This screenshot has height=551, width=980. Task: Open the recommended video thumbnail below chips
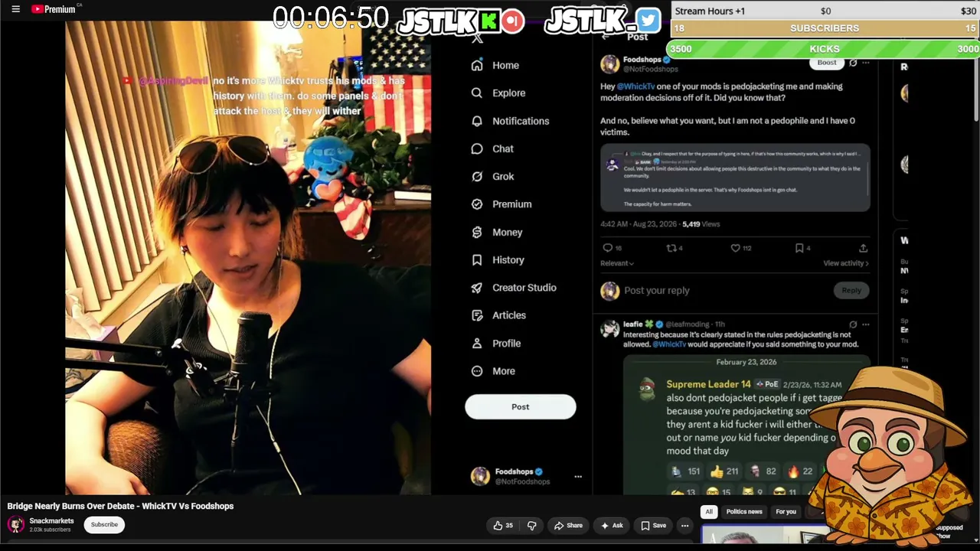point(766,536)
